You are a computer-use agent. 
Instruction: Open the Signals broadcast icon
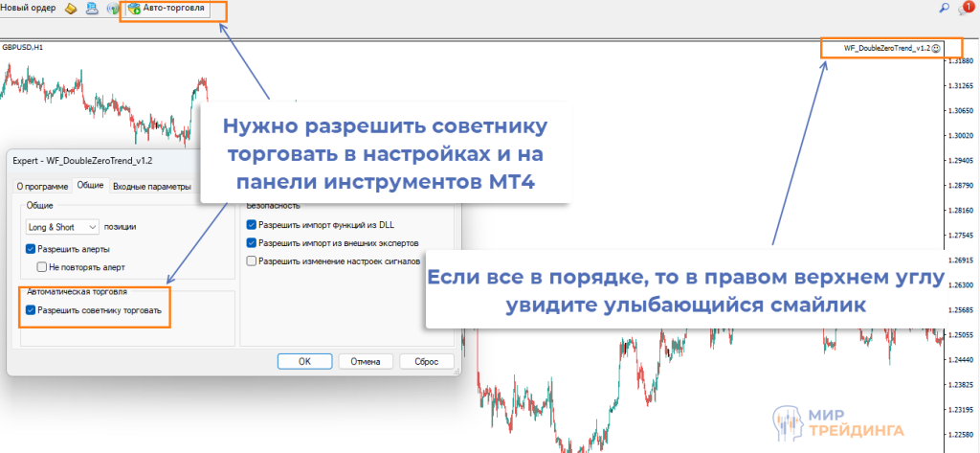tap(113, 9)
